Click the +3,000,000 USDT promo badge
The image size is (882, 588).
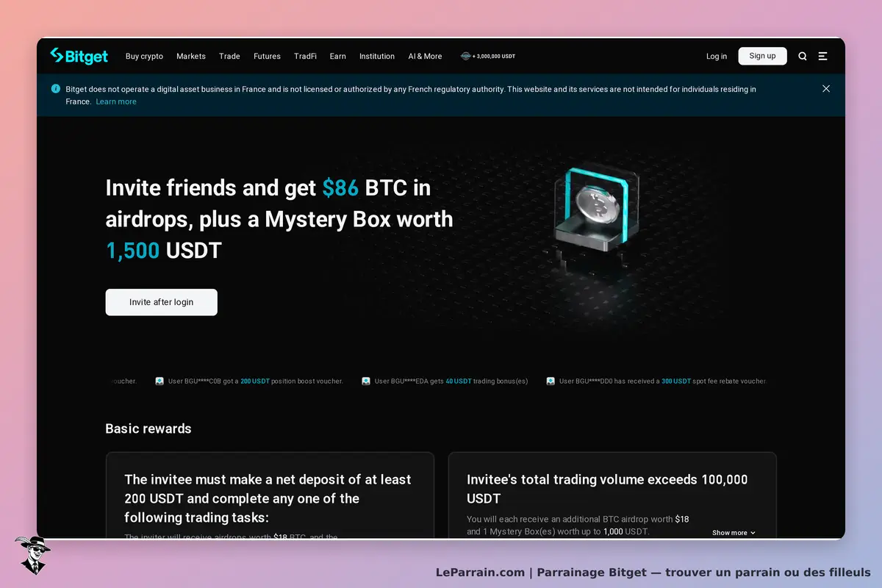pos(488,56)
